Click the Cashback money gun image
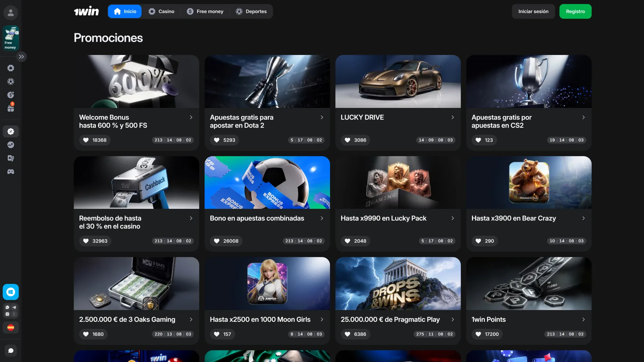The image size is (644, 362). click(137, 182)
